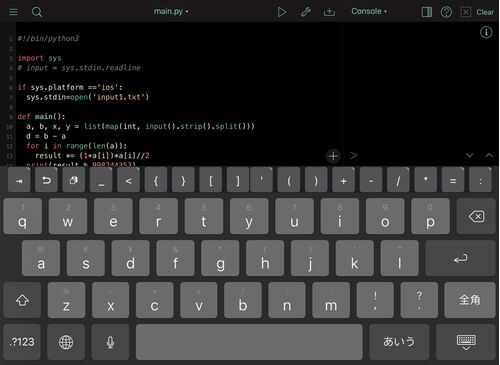The height and width of the screenshot is (365, 500).
Task: Tap the opening parenthesis key
Action: (x=289, y=180)
